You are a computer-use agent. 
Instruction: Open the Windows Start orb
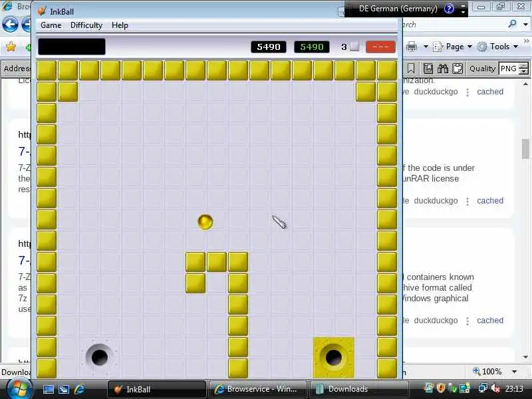coord(19,389)
